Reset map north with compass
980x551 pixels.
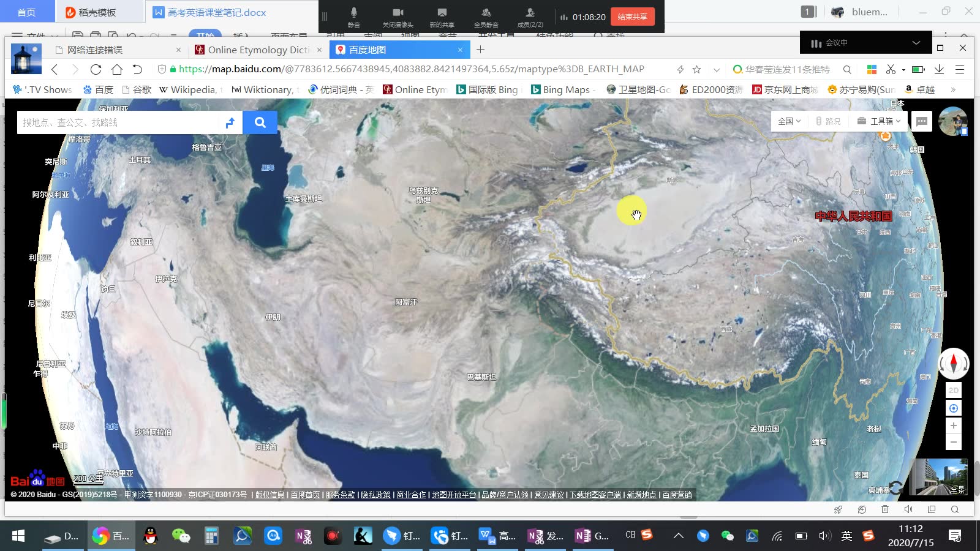(953, 363)
